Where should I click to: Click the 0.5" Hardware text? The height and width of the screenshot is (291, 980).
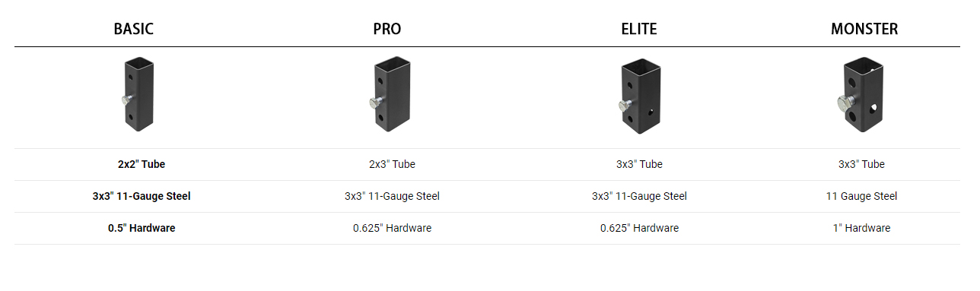(142, 228)
